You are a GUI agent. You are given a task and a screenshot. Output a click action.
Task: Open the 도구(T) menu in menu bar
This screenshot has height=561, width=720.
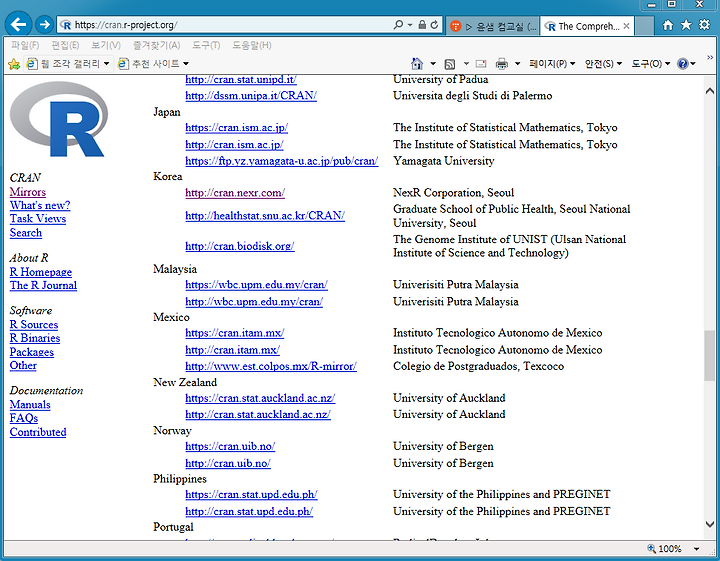206,45
